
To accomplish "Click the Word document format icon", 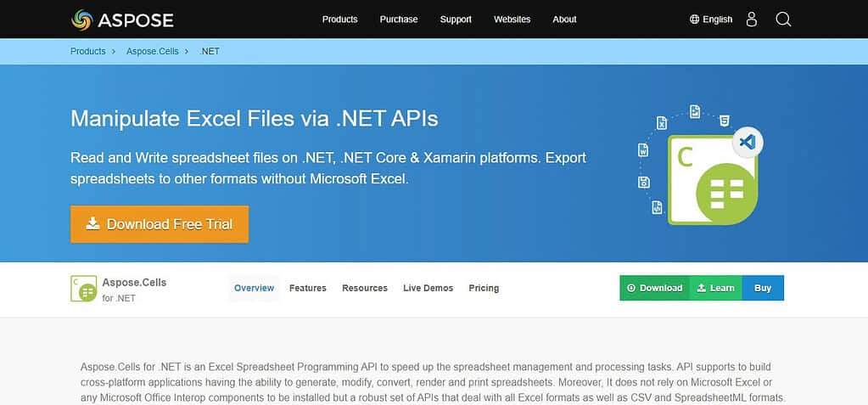I will coord(643,150).
